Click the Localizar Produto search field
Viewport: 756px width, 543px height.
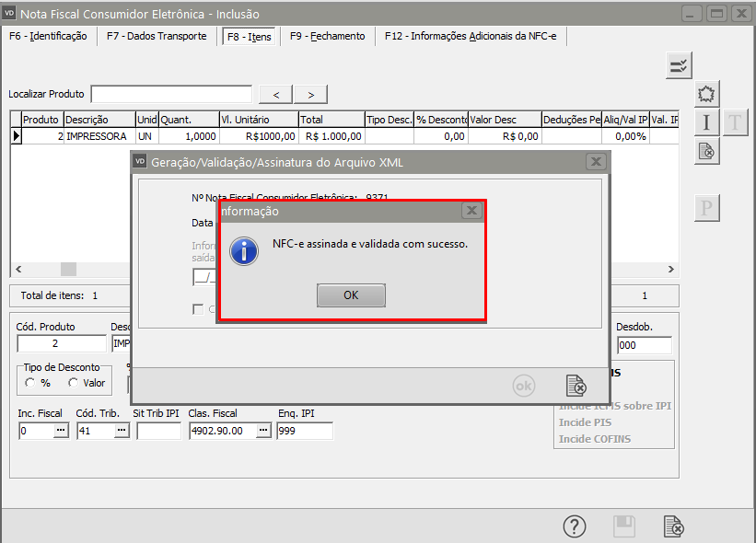tap(171, 94)
